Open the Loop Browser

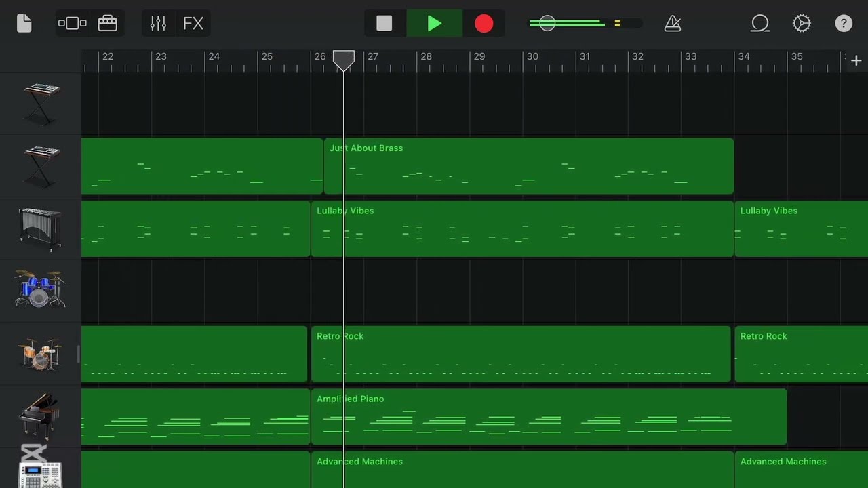760,23
